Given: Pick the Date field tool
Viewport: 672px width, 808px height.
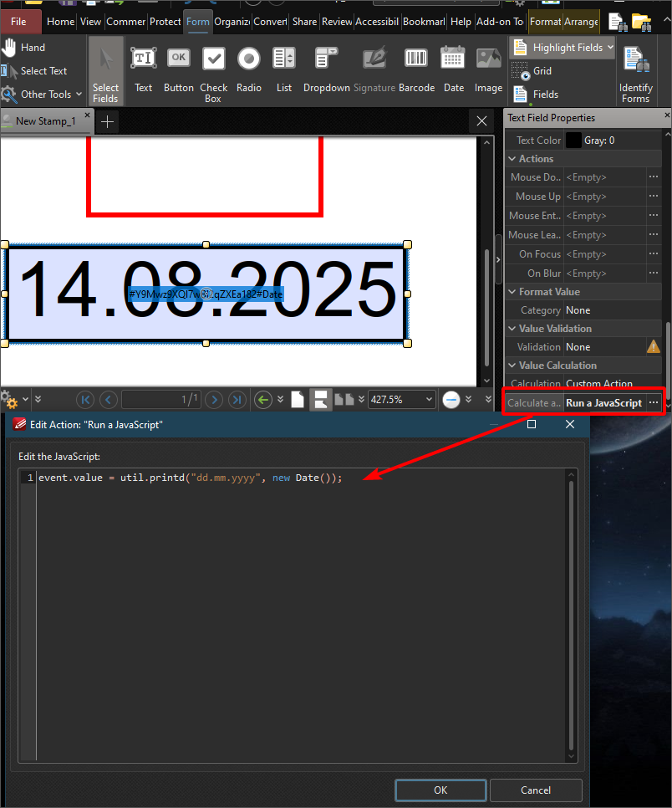Looking at the screenshot, I should tap(453, 69).
